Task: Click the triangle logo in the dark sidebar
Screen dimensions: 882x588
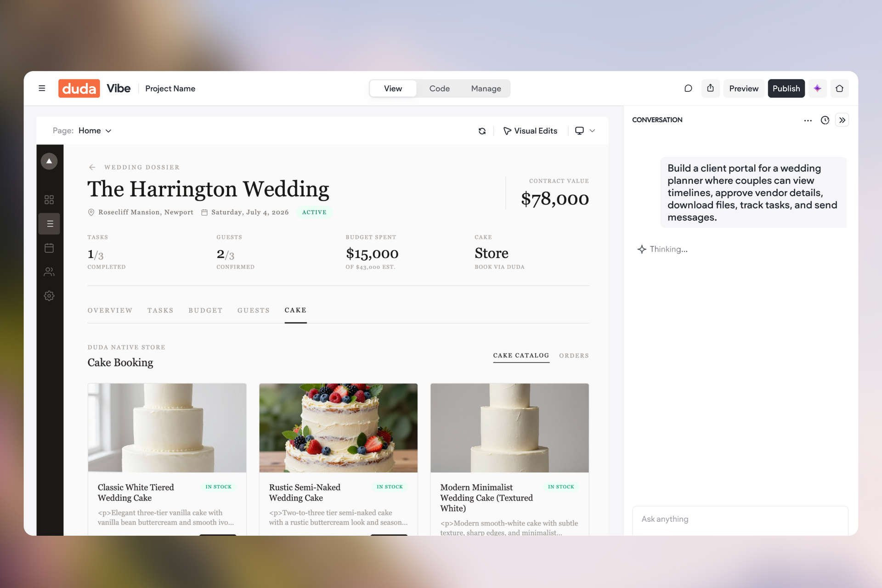Action: pyautogui.click(x=49, y=161)
